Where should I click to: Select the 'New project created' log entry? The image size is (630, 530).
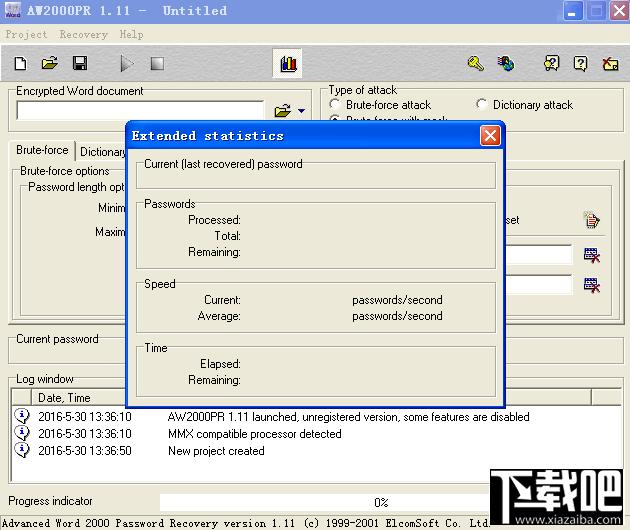point(216,451)
